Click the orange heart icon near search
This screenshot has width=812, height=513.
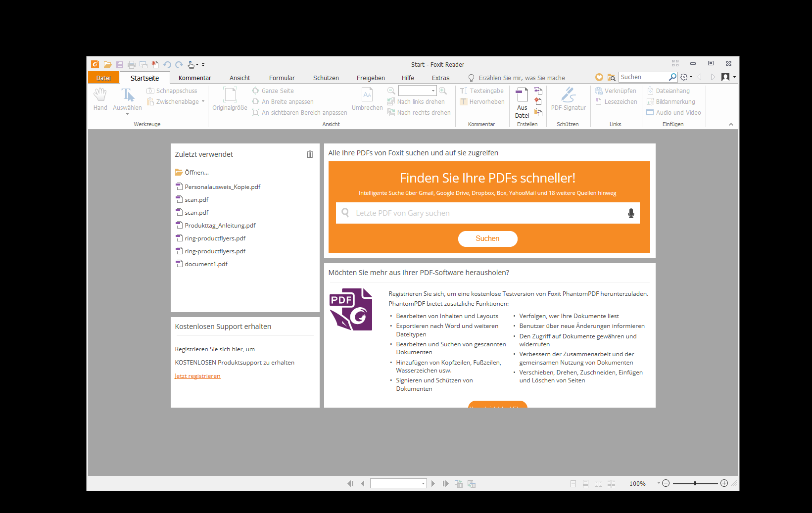pos(599,77)
